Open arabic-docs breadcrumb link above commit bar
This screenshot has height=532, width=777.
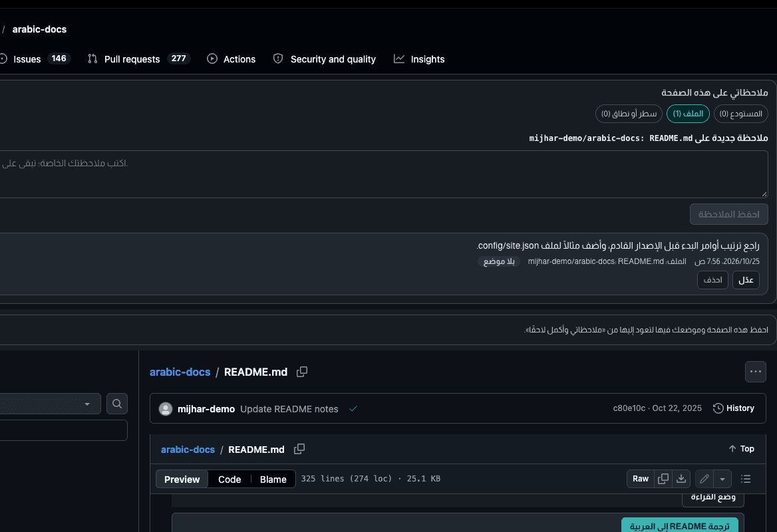click(x=180, y=372)
